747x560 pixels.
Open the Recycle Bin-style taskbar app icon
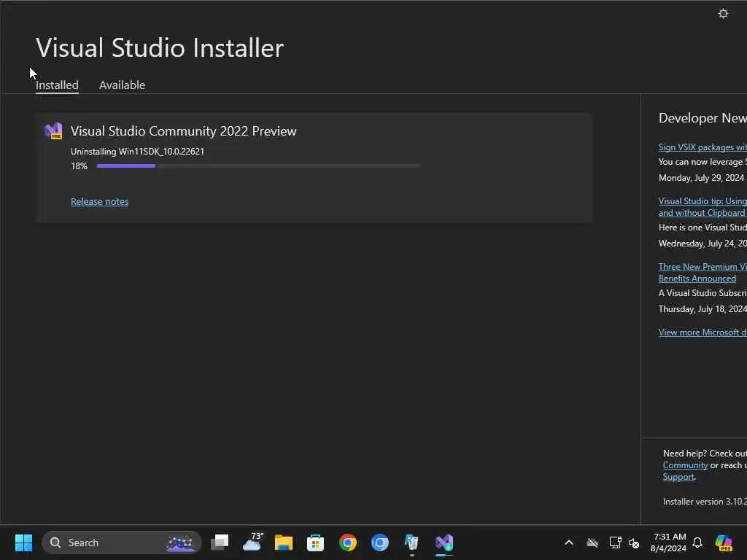[x=411, y=542]
